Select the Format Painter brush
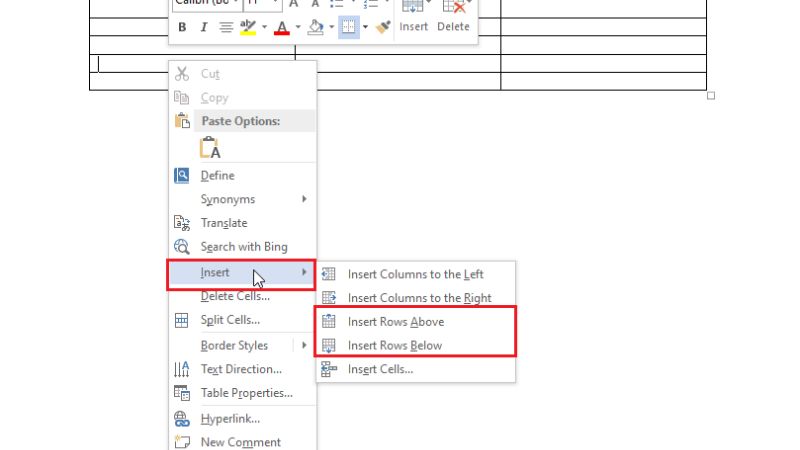The height and width of the screenshot is (450, 800). tap(383, 27)
